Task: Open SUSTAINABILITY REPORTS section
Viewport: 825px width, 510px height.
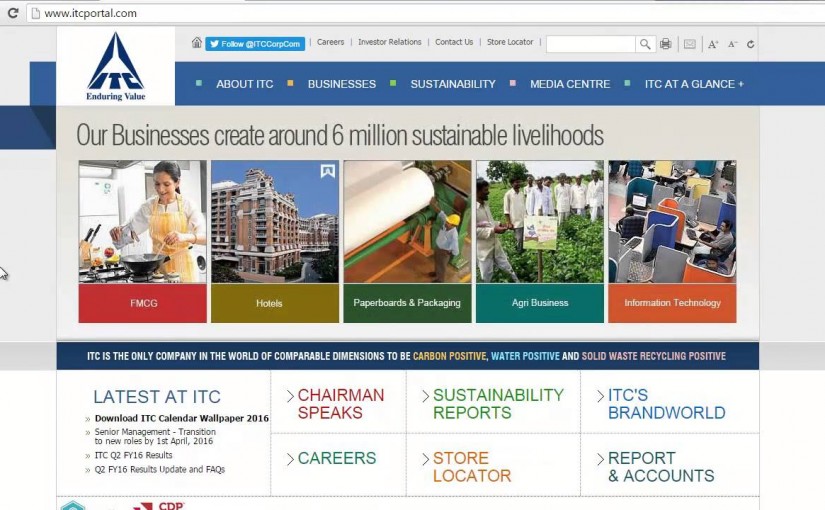Action: click(498, 404)
